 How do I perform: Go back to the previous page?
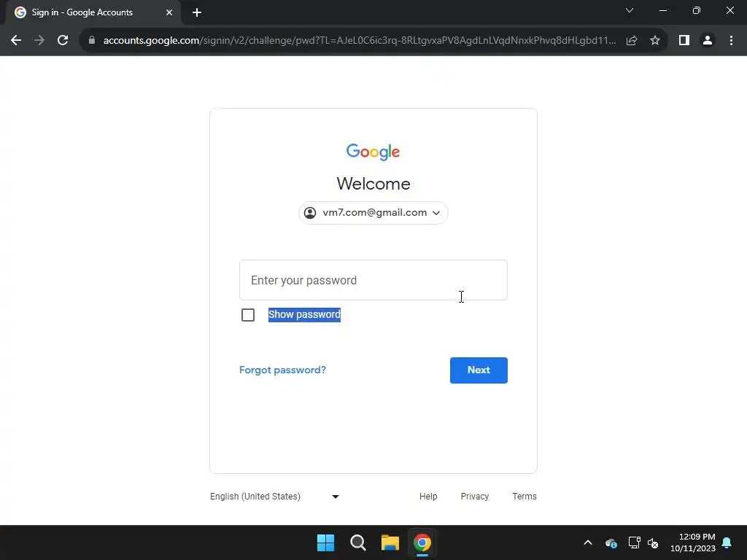coord(16,41)
